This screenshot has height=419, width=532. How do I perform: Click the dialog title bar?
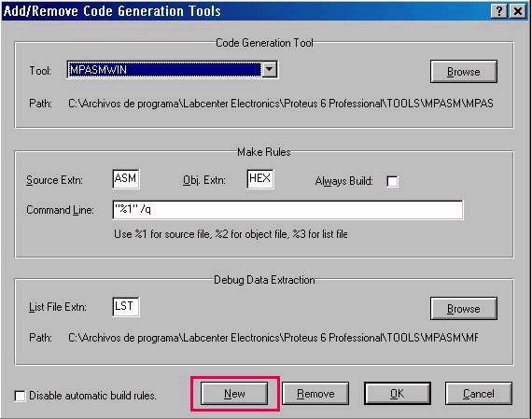tap(245, 11)
